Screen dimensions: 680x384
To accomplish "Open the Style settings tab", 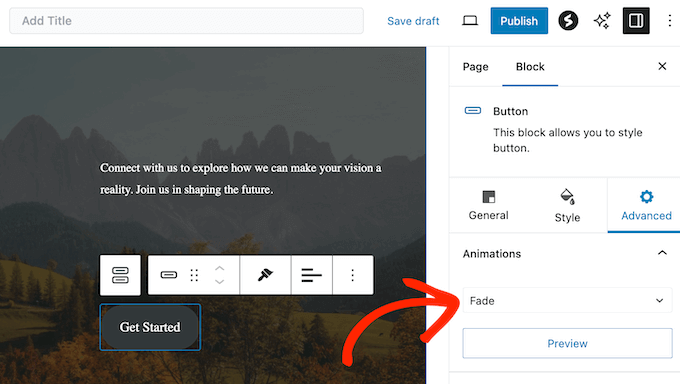I will [x=567, y=205].
